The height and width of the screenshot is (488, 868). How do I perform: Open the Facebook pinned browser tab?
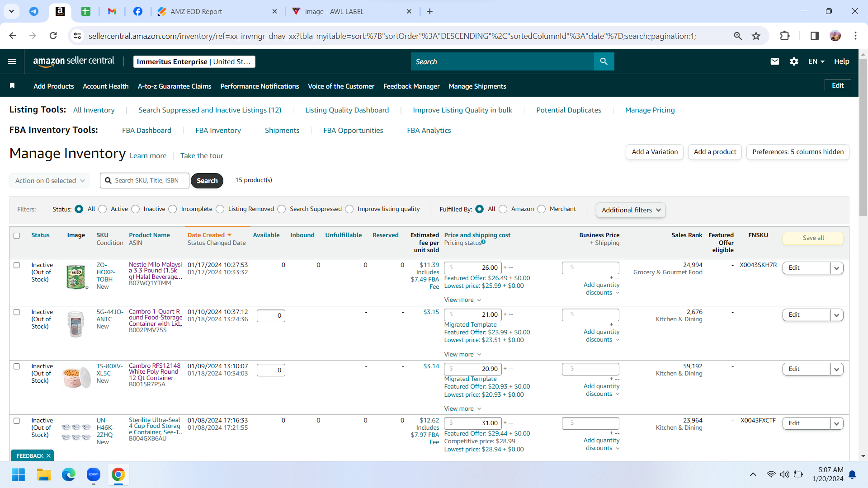(x=138, y=11)
